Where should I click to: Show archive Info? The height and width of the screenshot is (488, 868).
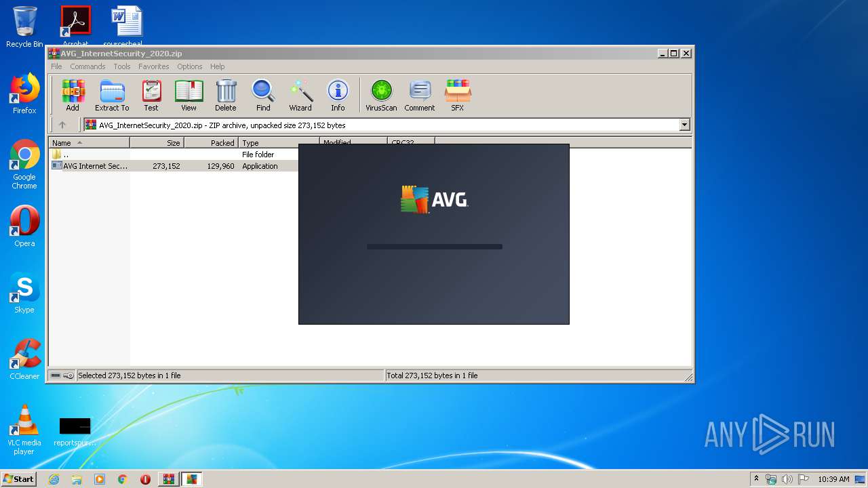pyautogui.click(x=338, y=96)
